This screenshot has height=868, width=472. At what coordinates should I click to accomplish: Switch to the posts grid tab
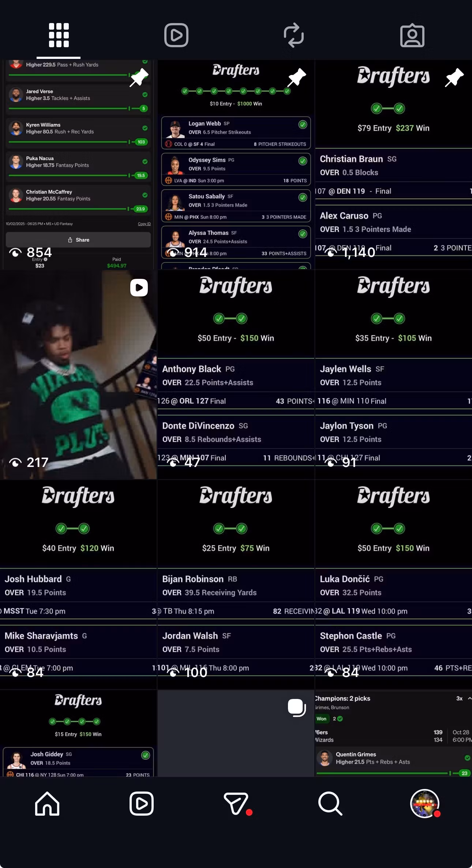pyautogui.click(x=59, y=35)
